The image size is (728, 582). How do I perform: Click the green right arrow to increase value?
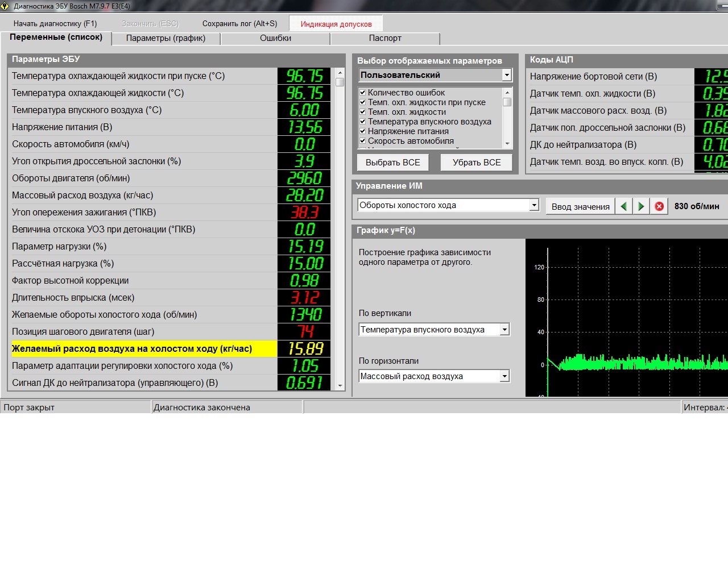pyautogui.click(x=641, y=206)
